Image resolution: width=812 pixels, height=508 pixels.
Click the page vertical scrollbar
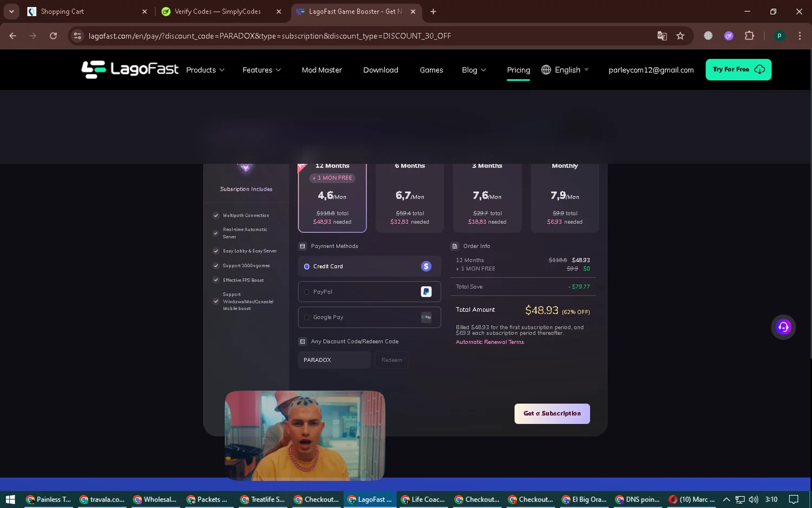point(810,204)
